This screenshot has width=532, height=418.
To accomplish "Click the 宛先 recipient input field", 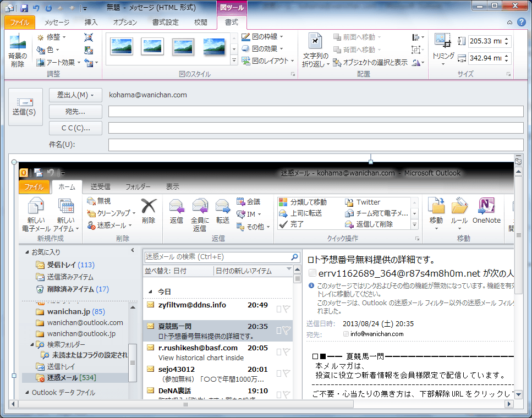I will (316, 111).
